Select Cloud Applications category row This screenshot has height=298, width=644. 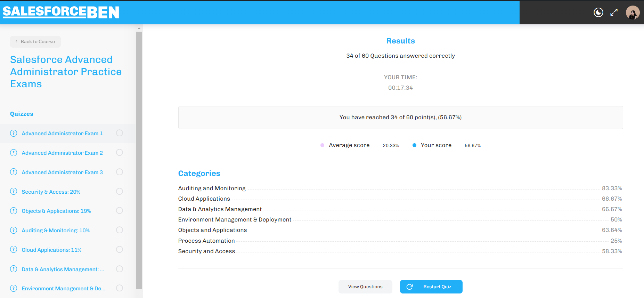(400, 199)
